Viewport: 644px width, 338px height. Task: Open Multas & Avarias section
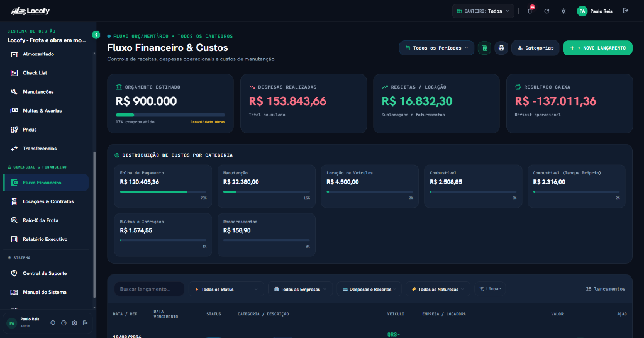46,111
